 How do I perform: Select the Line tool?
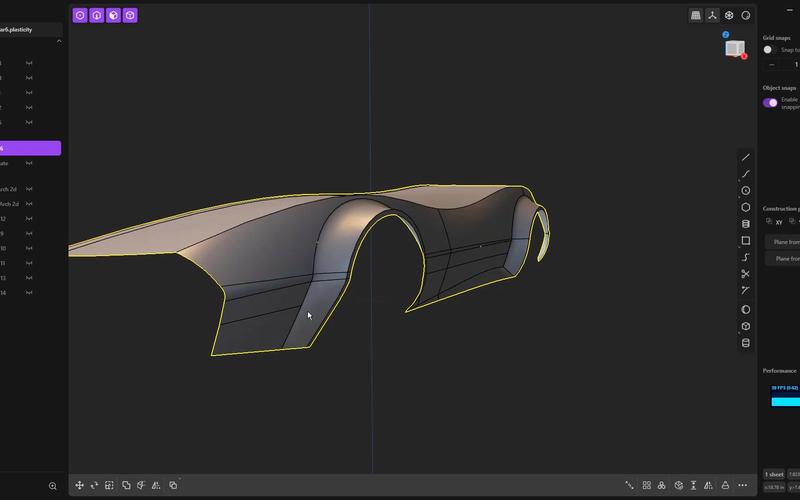(745, 157)
